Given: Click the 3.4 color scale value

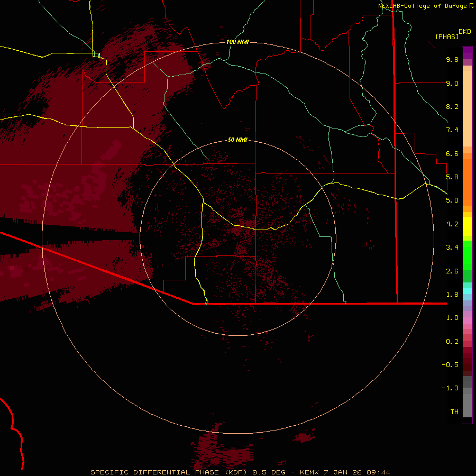Looking at the screenshot, I should pyautogui.click(x=452, y=248).
